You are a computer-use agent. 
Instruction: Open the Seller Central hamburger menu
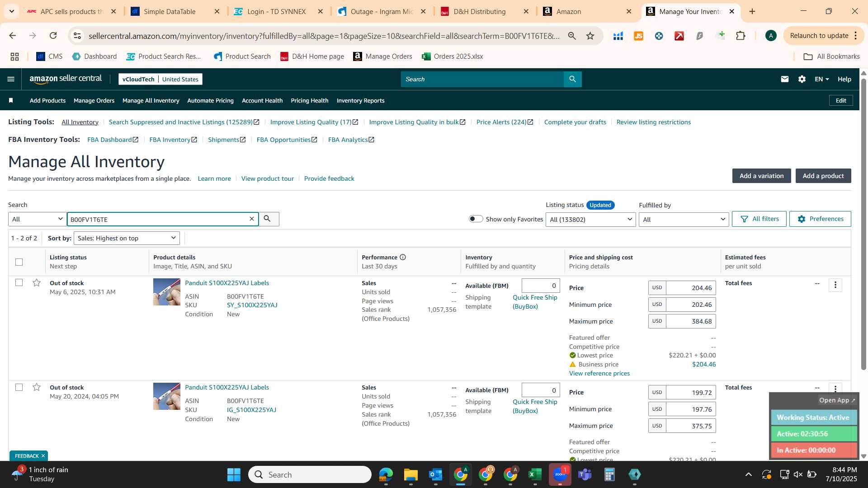(x=11, y=79)
